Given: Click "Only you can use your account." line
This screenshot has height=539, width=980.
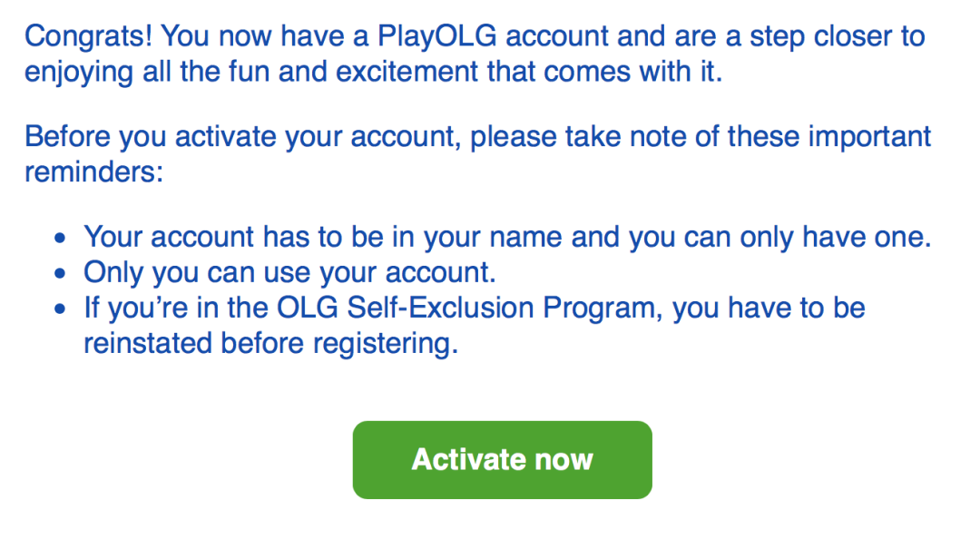Looking at the screenshot, I should point(289,271).
